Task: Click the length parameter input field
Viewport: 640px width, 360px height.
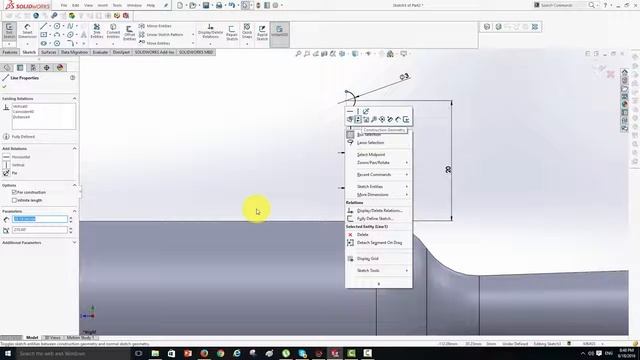Action: (x=40, y=219)
